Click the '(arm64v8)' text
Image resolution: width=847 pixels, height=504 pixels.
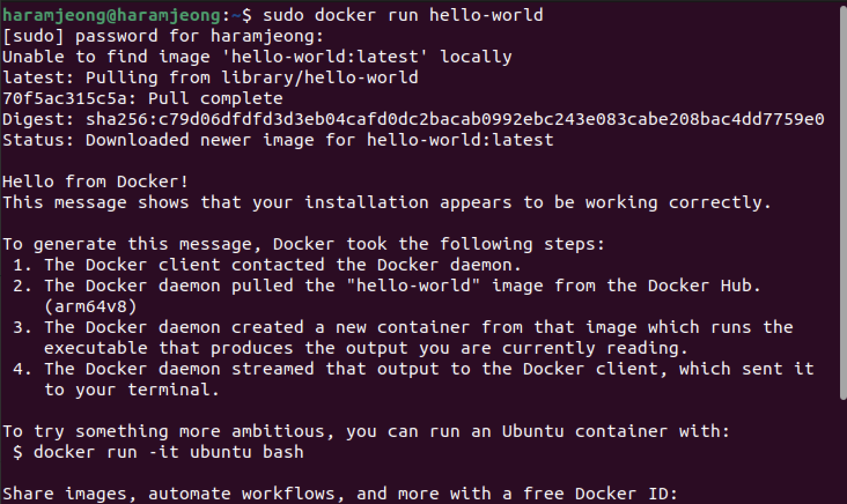click(x=91, y=306)
